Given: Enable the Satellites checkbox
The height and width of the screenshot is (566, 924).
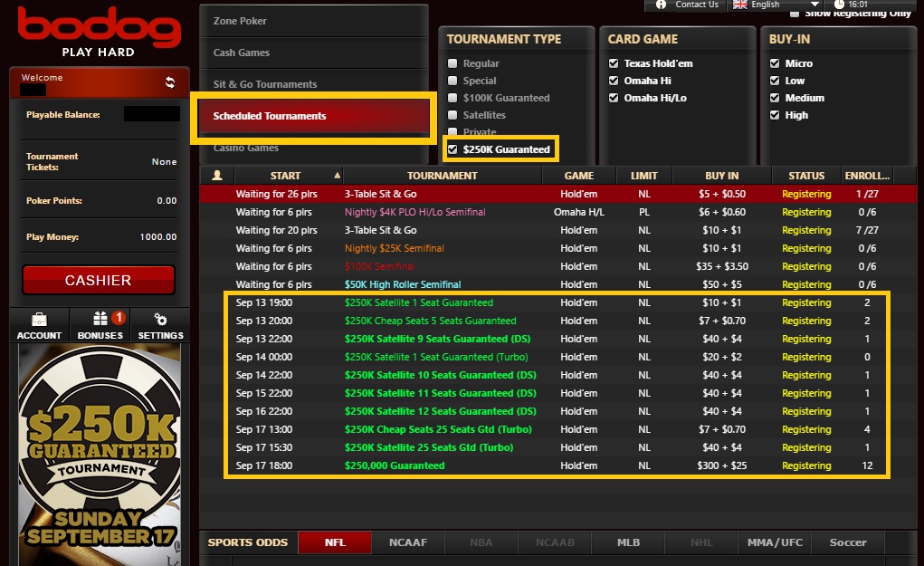Looking at the screenshot, I should coord(452,114).
